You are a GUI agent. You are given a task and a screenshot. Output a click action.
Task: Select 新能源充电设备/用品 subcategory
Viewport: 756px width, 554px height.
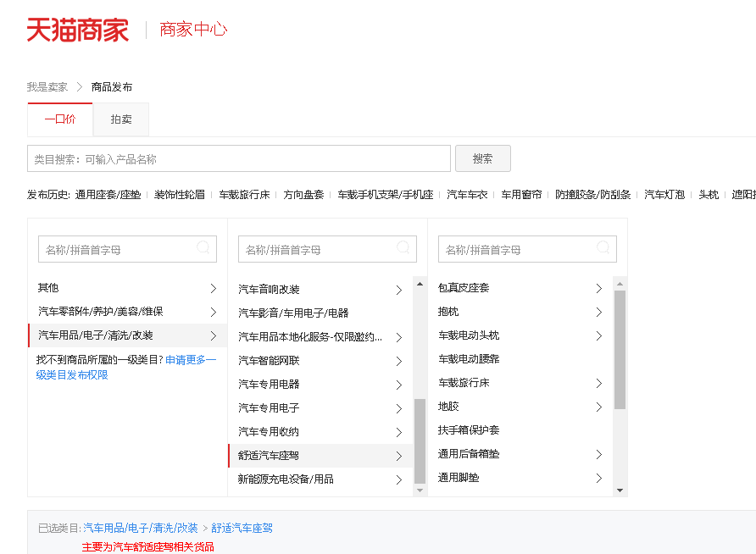click(x=320, y=479)
